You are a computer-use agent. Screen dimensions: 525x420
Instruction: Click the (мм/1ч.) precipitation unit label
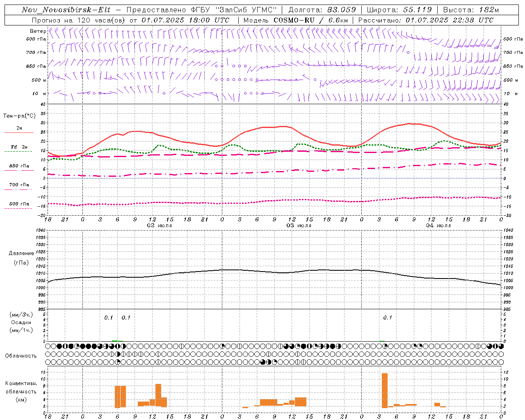[x=21, y=330]
